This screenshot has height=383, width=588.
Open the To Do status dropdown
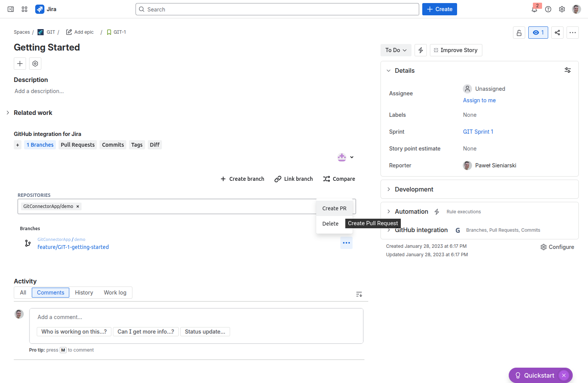tap(395, 50)
